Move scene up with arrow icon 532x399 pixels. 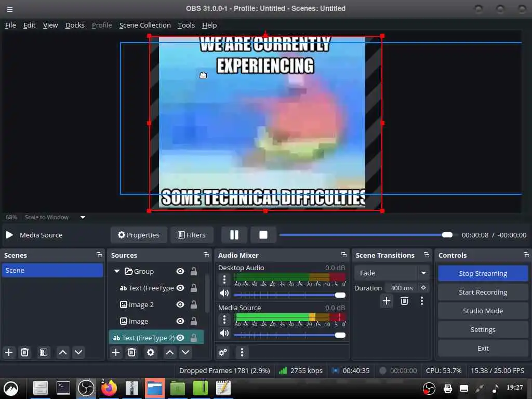(x=63, y=352)
